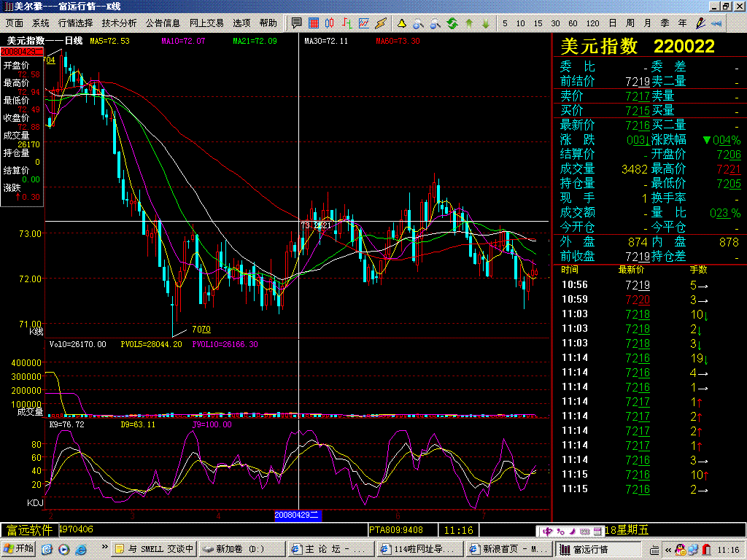Click the yellow alert bell icon
The width and height of the screenshot is (747, 560).
[x=402, y=23]
